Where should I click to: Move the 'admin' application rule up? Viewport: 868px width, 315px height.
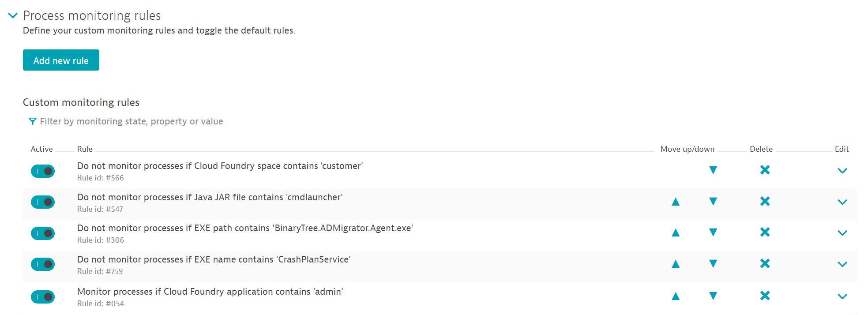tap(675, 296)
